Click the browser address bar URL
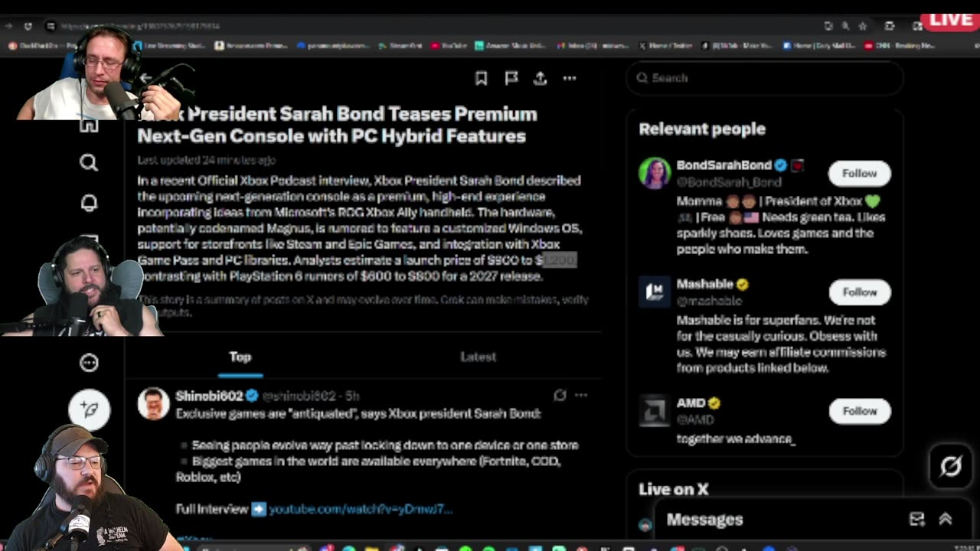The image size is (980, 551). [140, 26]
